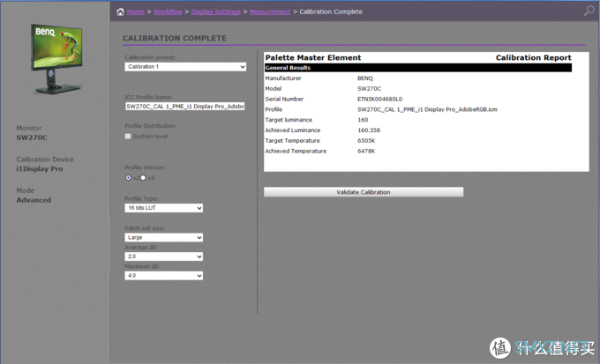
Task: Click the Manufacturer value BENQ
Action: tap(364, 78)
